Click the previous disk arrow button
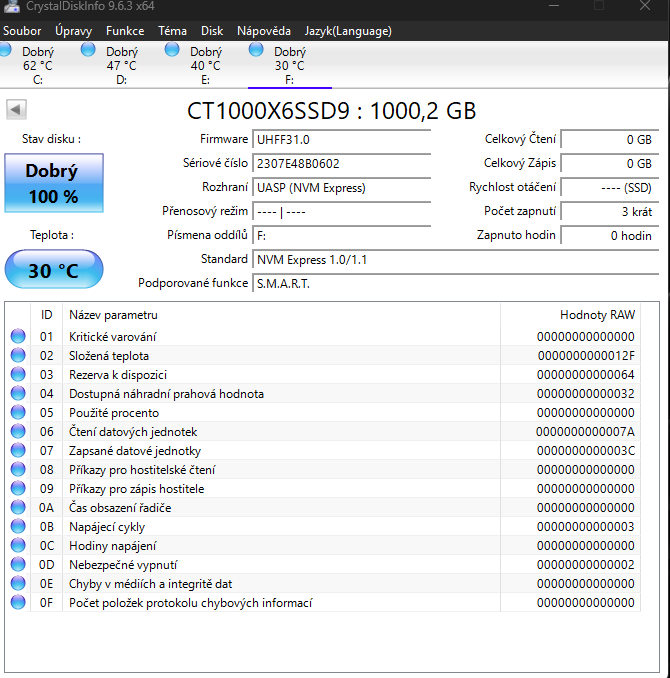 16,109
